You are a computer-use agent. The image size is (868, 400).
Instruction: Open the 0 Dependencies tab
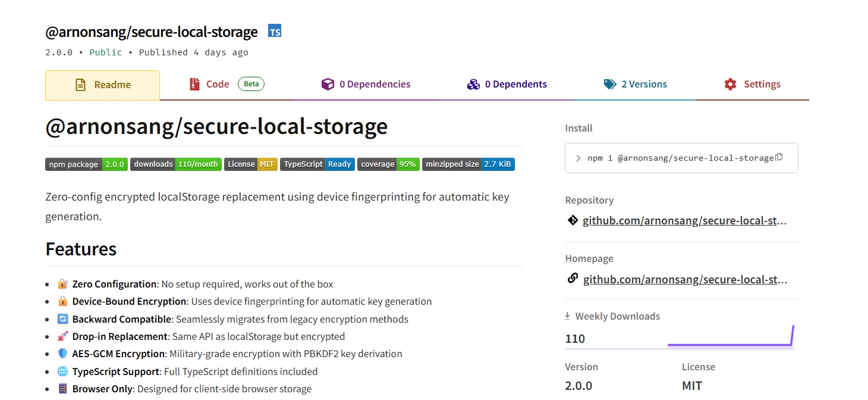coord(366,85)
